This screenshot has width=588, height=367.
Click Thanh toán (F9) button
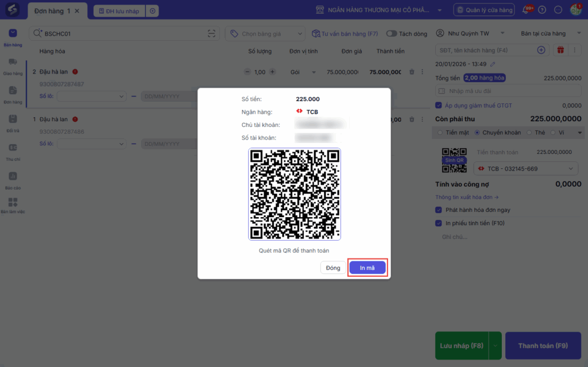[x=543, y=346]
